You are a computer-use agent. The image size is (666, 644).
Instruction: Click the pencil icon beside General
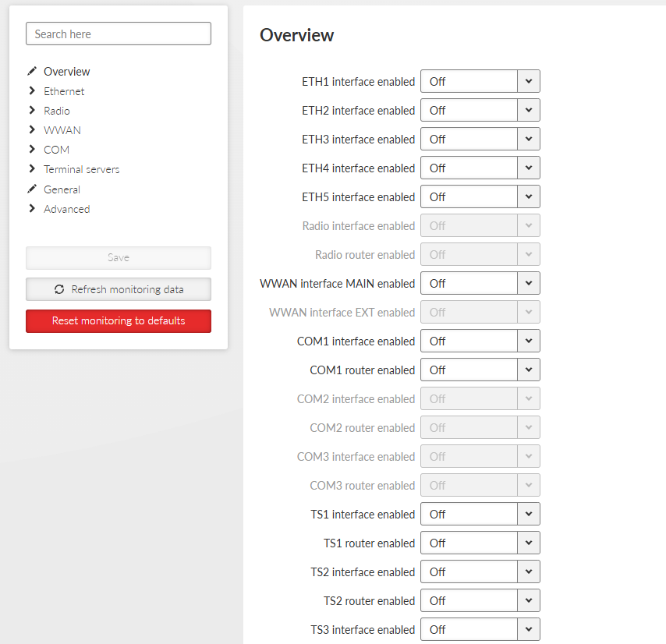coord(32,189)
